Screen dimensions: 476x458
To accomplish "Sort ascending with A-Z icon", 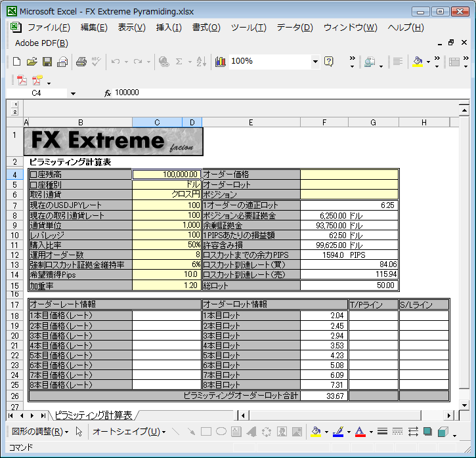I will pos(202,62).
